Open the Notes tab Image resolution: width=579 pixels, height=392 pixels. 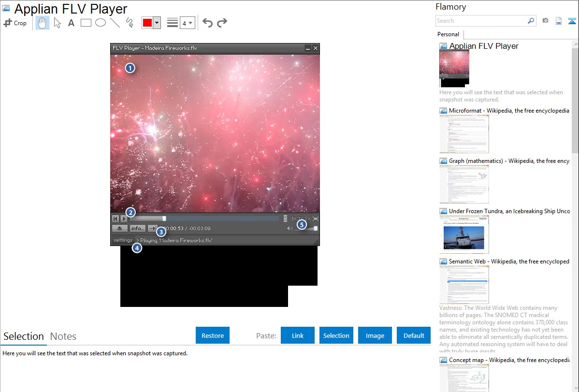pyautogui.click(x=63, y=336)
